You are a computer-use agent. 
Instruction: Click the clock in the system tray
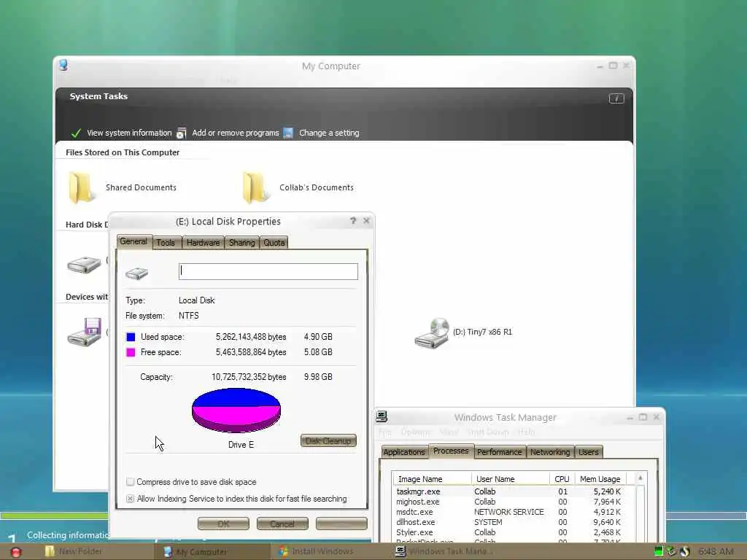point(716,551)
